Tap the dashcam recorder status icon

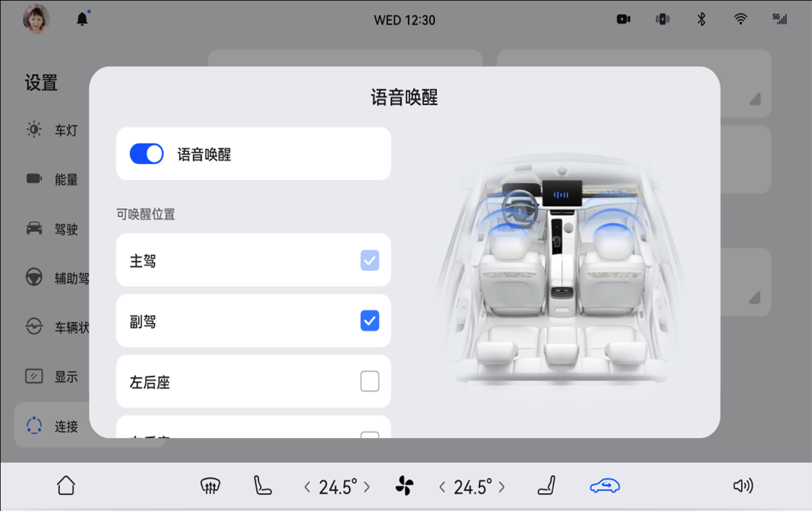click(624, 19)
